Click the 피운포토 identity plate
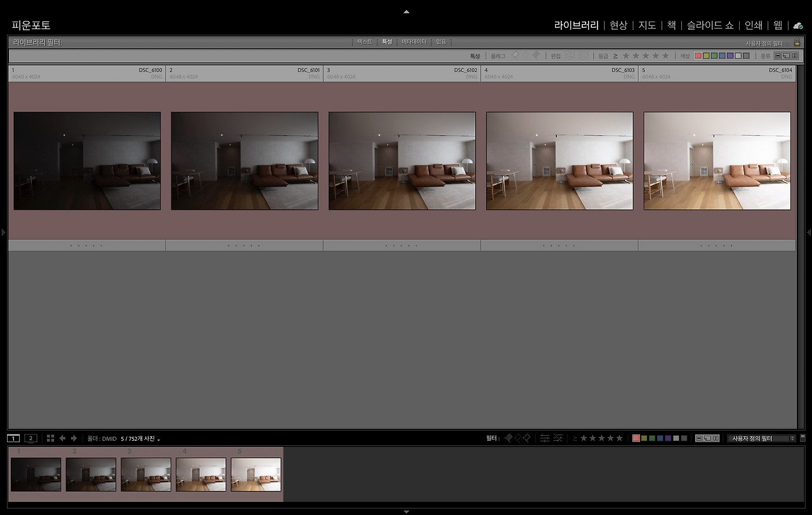The height and width of the screenshot is (515, 812). (x=31, y=25)
